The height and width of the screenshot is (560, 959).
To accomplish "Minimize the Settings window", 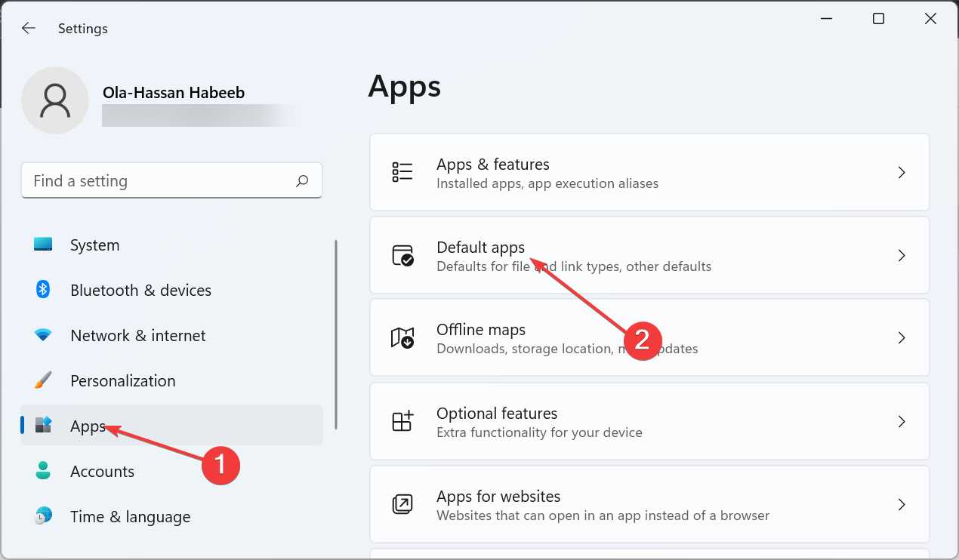I will tap(826, 19).
